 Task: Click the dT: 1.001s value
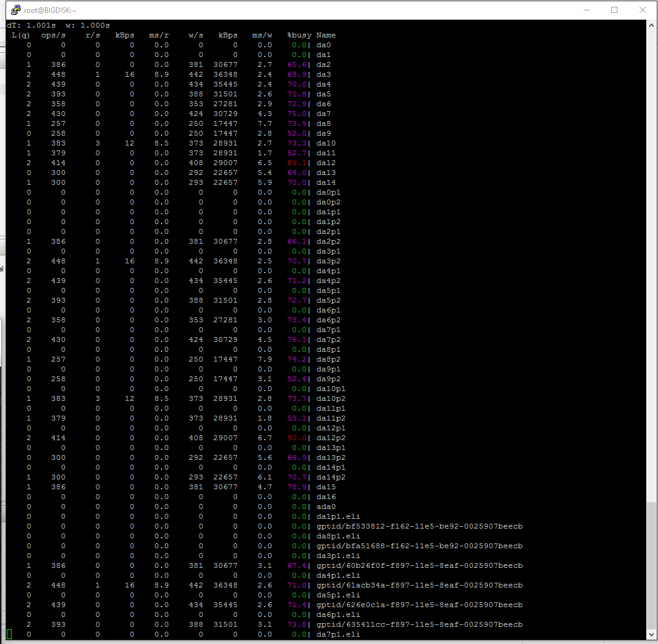point(31,25)
